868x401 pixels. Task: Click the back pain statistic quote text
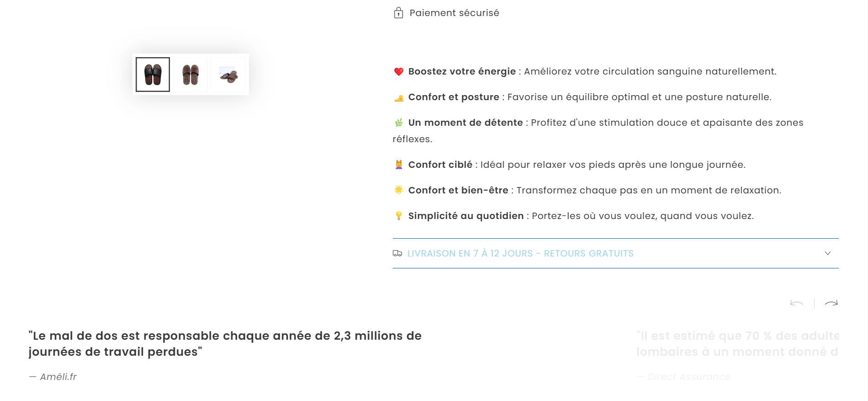(x=225, y=344)
